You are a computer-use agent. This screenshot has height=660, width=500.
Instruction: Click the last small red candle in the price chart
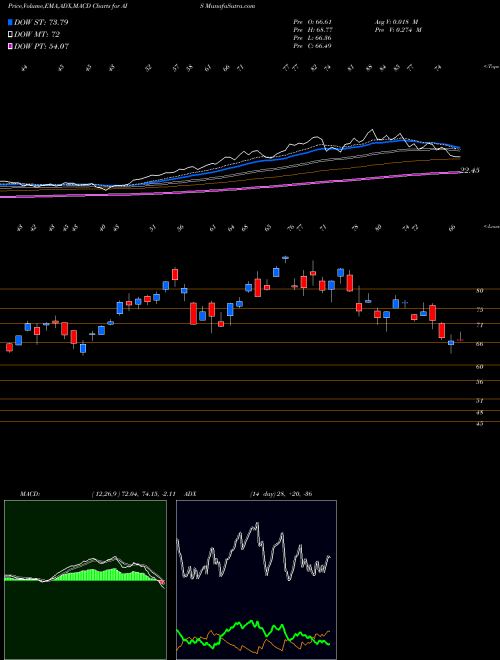point(460,339)
